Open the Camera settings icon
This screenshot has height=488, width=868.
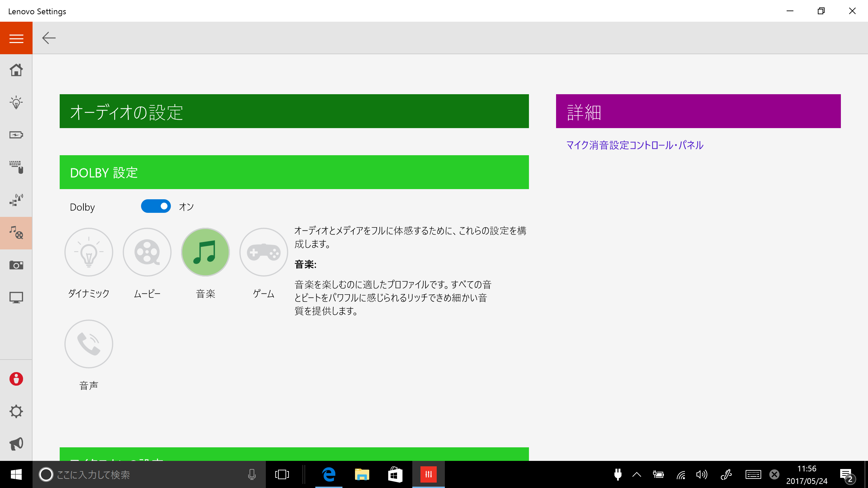coord(16,265)
